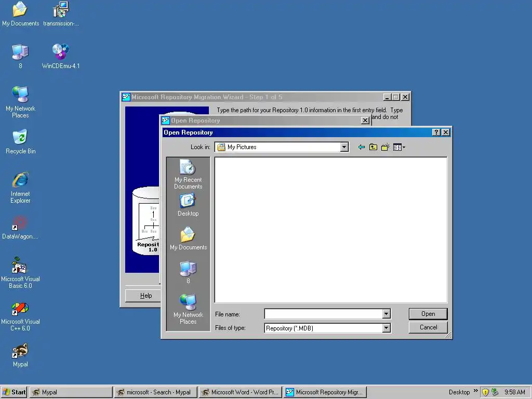Switch to microsoft - Search - Mypal task
The height and width of the screenshot is (399, 532).
tap(155, 392)
